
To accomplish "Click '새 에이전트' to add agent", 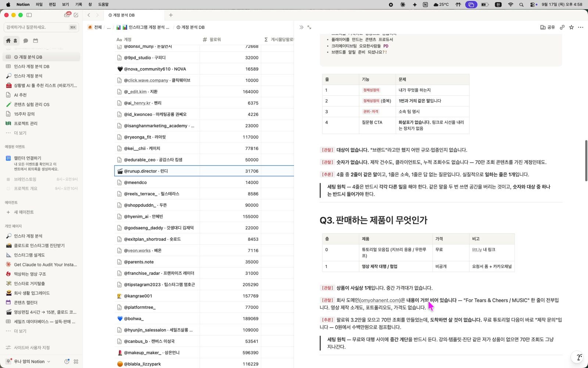I will [24, 212].
